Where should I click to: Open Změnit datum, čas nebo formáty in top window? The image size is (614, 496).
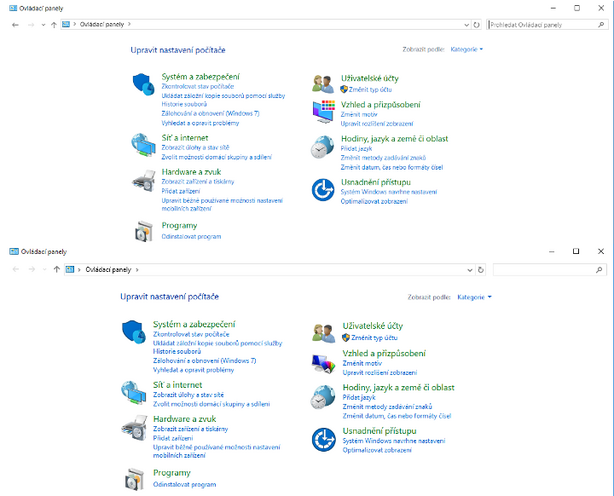pyautogui.click(x=392, y=167)
